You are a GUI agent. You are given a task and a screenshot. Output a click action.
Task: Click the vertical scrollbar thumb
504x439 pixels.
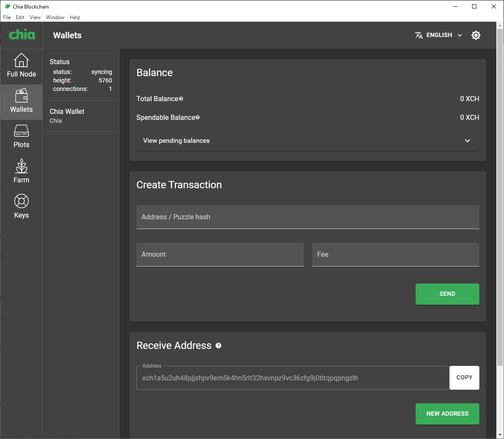(x=500, y=197)
